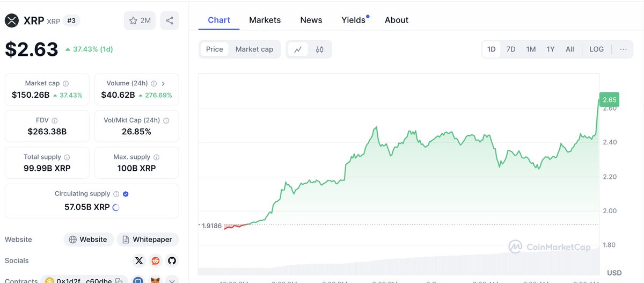644x283 pixels.
Task: Click the XRP coin logo icon
Action: (12, 21)
